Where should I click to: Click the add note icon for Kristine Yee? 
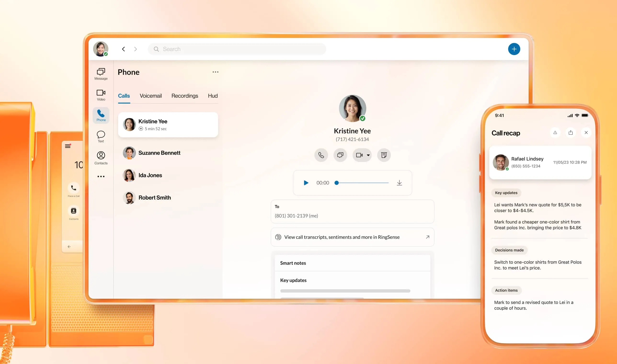[x=383, y=155]
